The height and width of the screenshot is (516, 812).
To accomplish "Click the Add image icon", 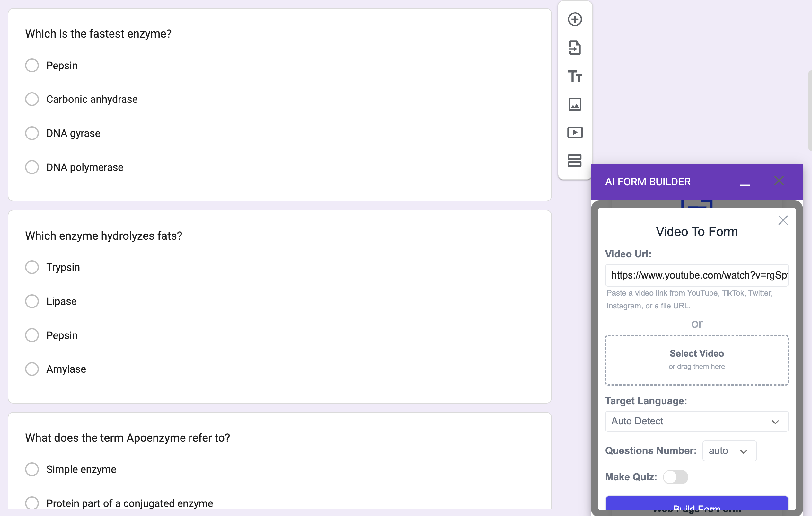I will pos(575,104).
